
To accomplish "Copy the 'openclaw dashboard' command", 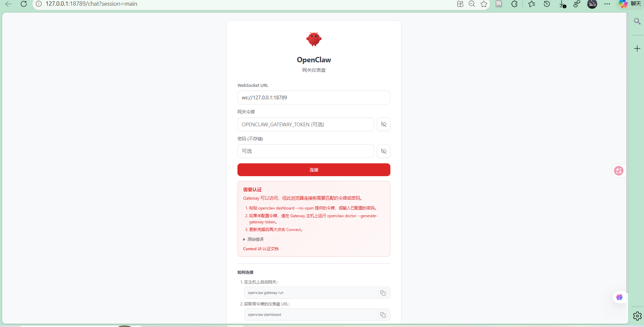I will [383, 315].
